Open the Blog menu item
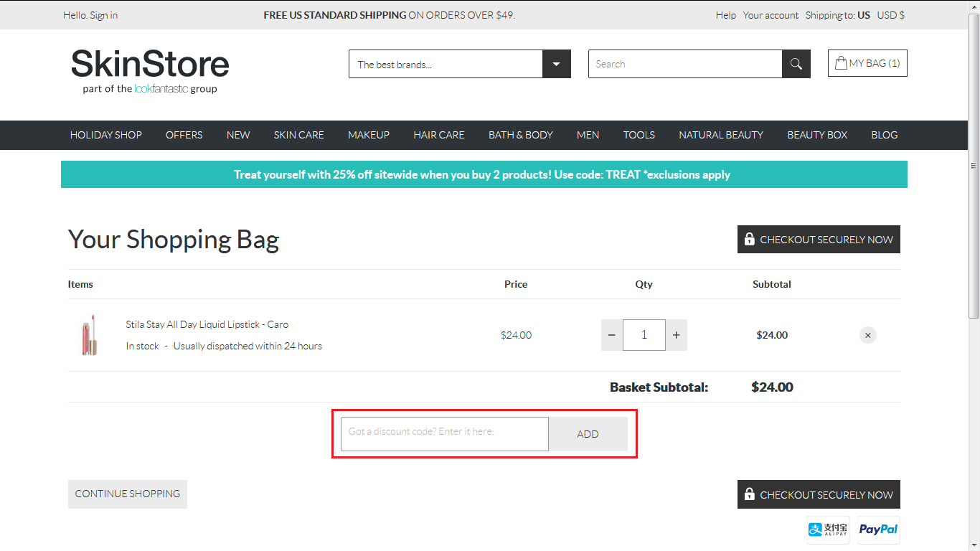This screenshot has height=551, width=980. click(x=885, y=135)
